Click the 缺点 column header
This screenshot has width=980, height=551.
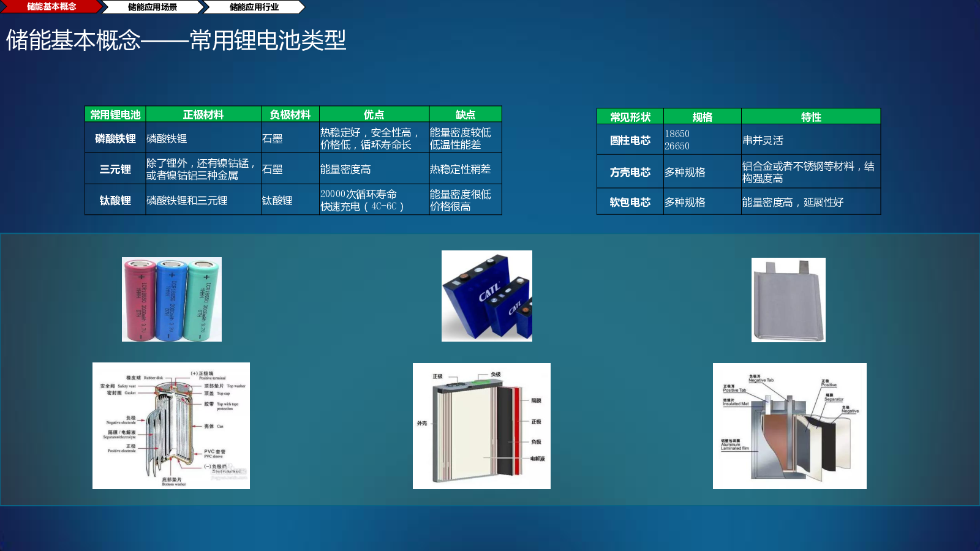[466, 114]
